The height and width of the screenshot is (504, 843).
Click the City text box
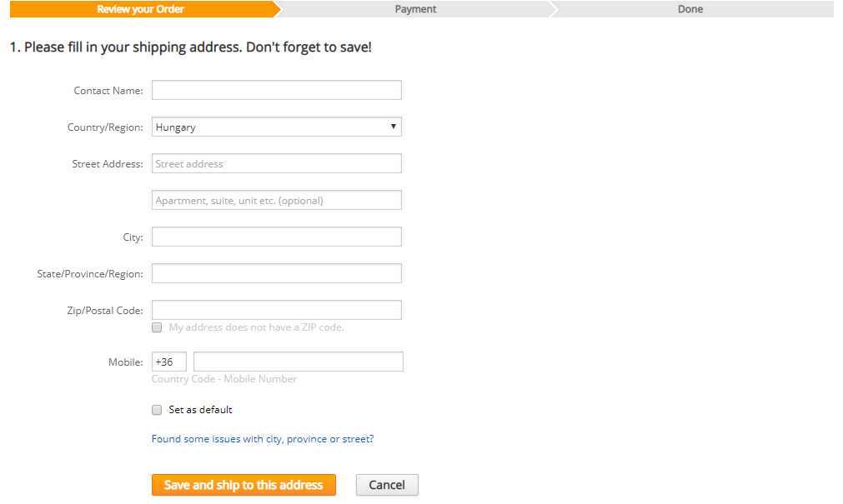(x=276, y=237)
